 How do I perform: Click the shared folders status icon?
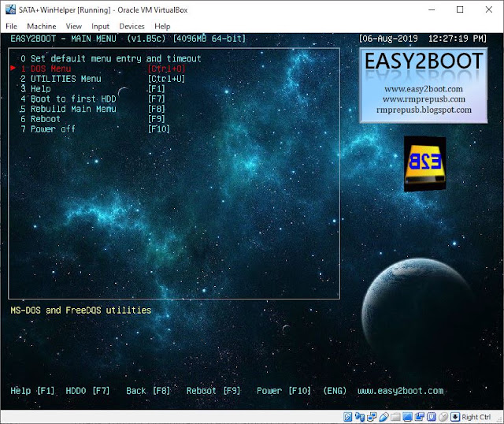(x=395, y=417)
